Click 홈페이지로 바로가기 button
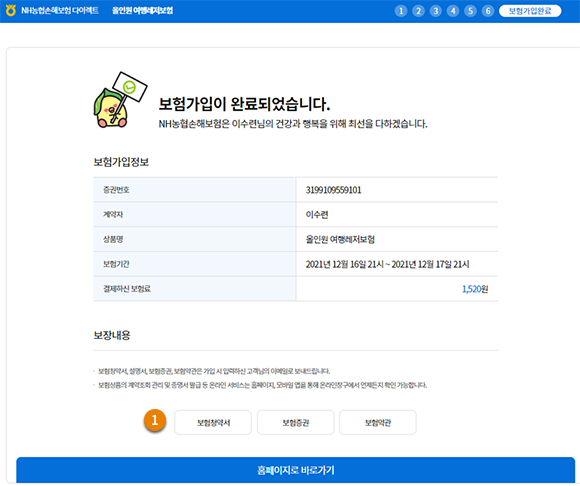The image size is (580, 486). point(296,470)
